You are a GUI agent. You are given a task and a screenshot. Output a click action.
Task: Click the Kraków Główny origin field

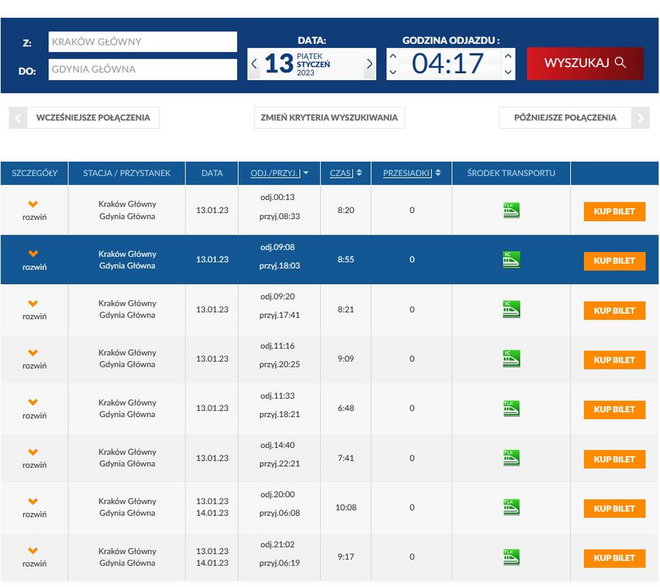[141, 42]
